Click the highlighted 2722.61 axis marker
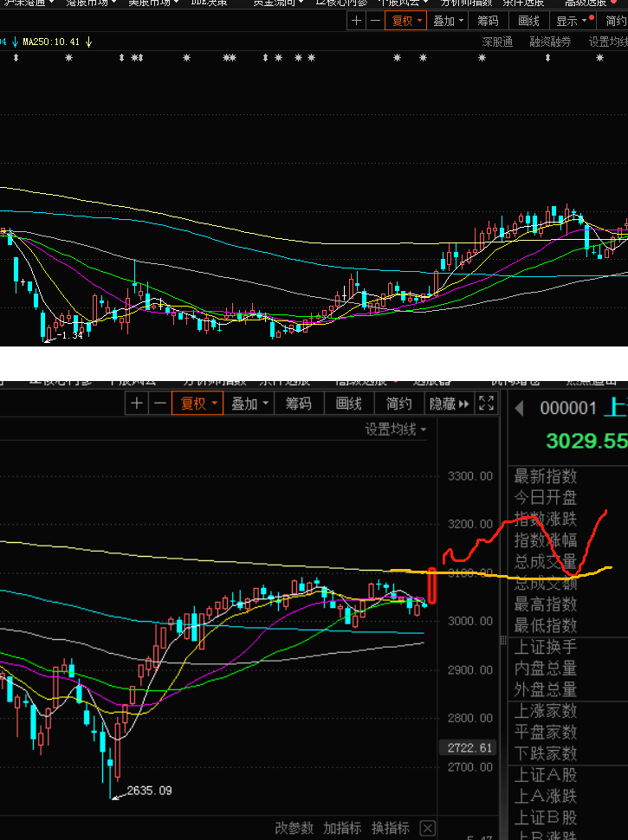 coord(468,747)
